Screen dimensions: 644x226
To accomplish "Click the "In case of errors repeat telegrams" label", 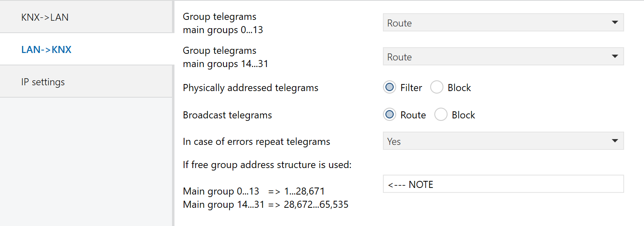I will coord(256,142).
